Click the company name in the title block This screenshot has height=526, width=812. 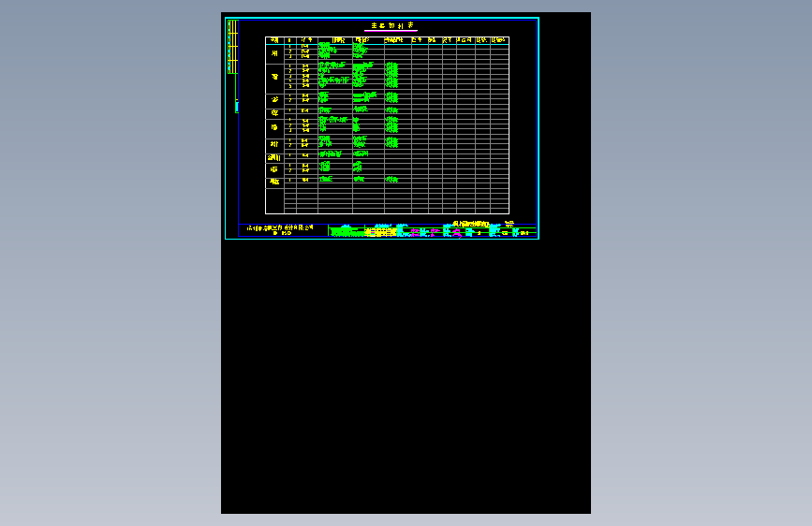(x=280, y=227)
